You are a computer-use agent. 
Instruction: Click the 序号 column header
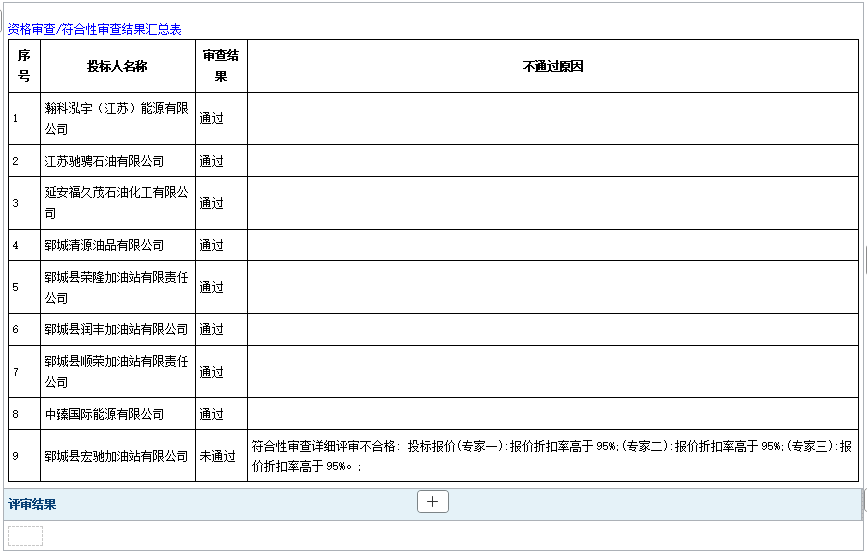pyautogui.click(x=24, y=66)
